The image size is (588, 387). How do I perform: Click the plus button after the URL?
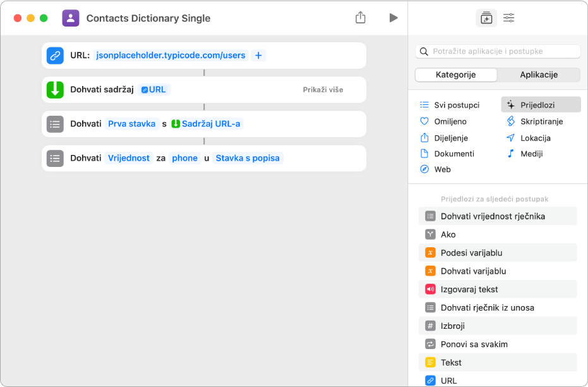(x=258, y=56)
